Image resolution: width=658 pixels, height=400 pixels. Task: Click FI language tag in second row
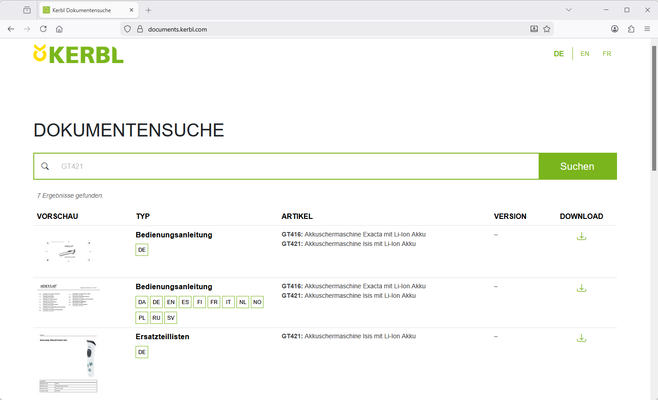(x=199, y=302)
